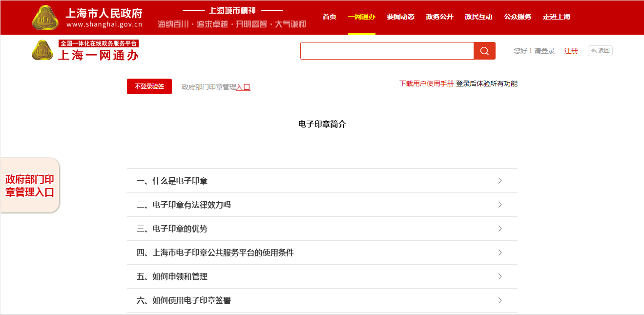644x315 pixels.
Task: Expand chevron for 二、电子印章有法律效力吗
Action: [500, 205]
